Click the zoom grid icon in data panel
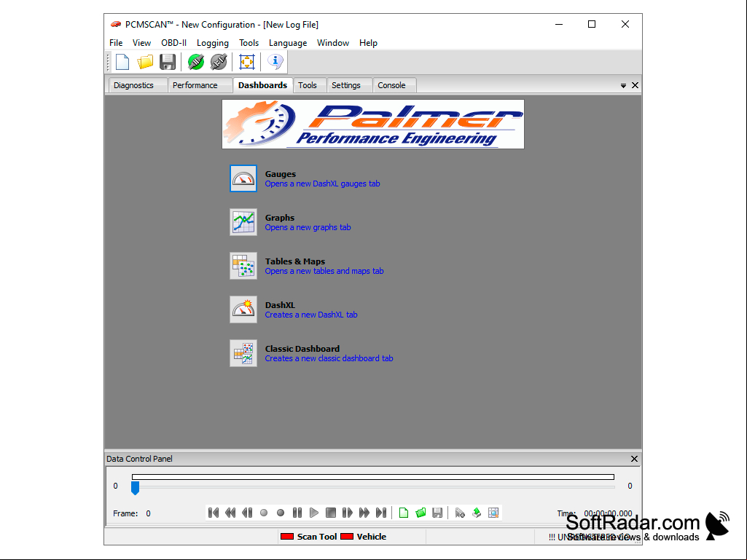This screenshot has height=560, width=747. [x=493, y=513]
